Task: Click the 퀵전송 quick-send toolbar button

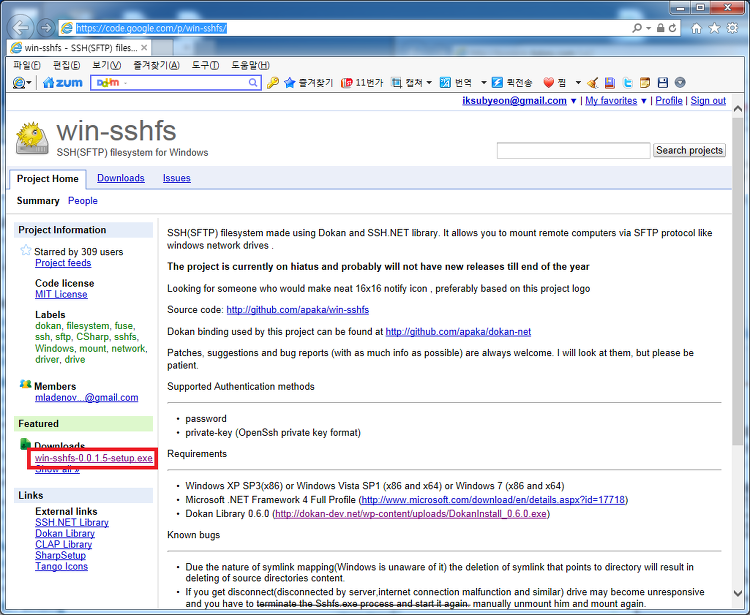Action: pos(512,83)
